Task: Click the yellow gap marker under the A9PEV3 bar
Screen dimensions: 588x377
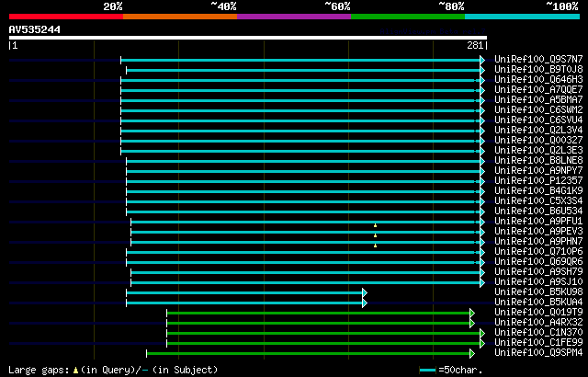Action: (x=375, y=235)
